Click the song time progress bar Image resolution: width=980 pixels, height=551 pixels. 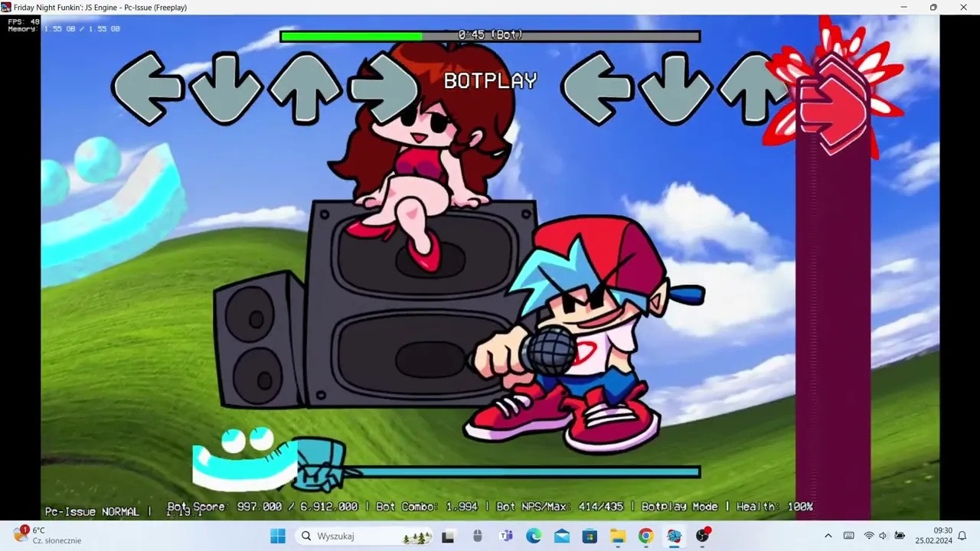coord(490,36)
